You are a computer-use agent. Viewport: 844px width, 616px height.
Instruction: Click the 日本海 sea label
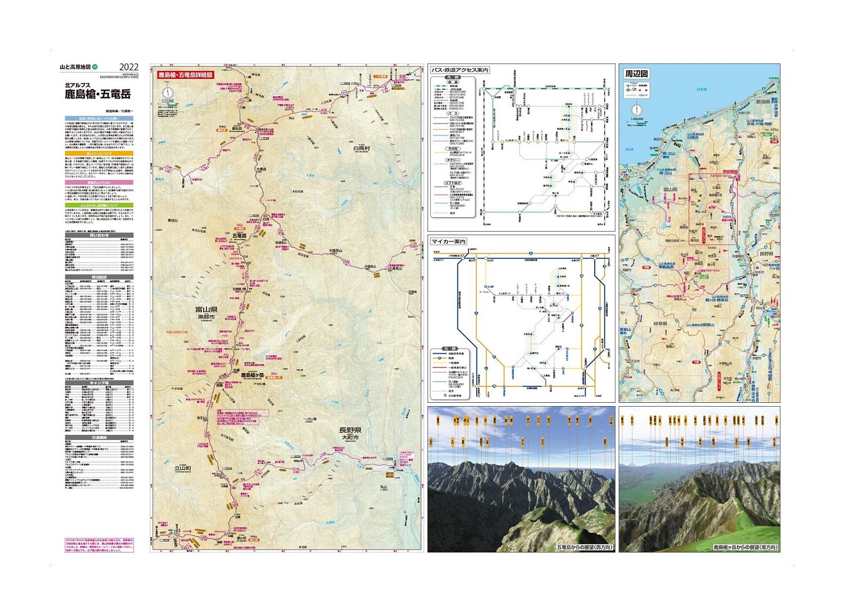702,89
